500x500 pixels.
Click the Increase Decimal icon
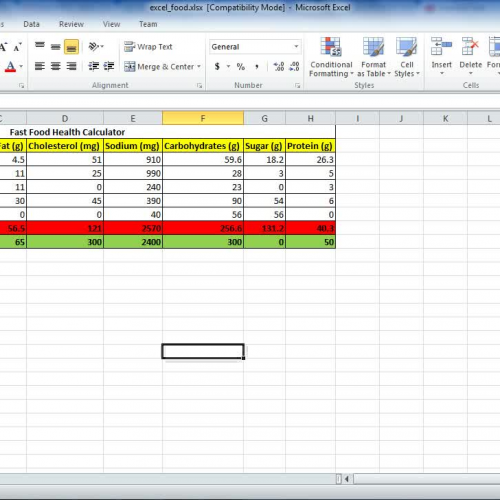point(279,66)
